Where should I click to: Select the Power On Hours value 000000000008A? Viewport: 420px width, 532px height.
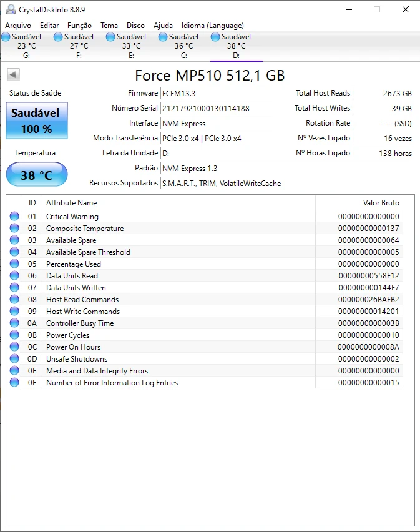coord(368,347)
